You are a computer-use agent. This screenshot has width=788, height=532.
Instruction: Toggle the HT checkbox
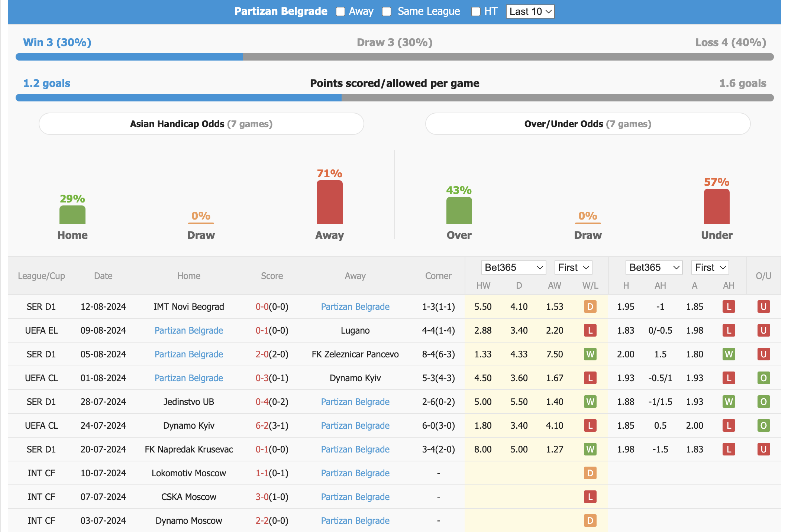pyautogui.click(x=475, y=12)
